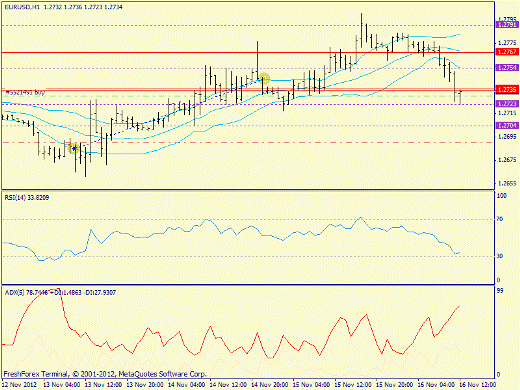Click the RSI 70 level scale value
520x390 pixels.
click(500, 219)
